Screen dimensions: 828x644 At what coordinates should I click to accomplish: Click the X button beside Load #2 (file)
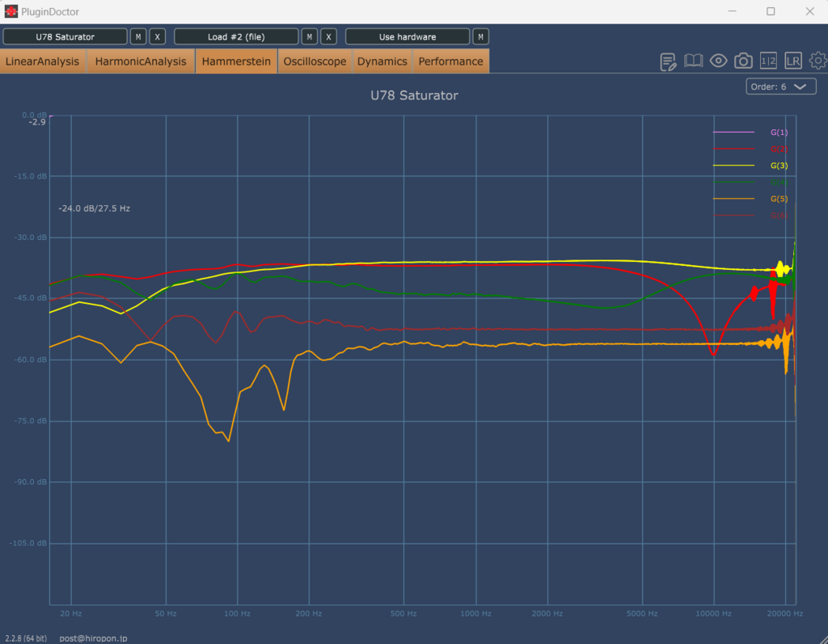click(328, 36)
